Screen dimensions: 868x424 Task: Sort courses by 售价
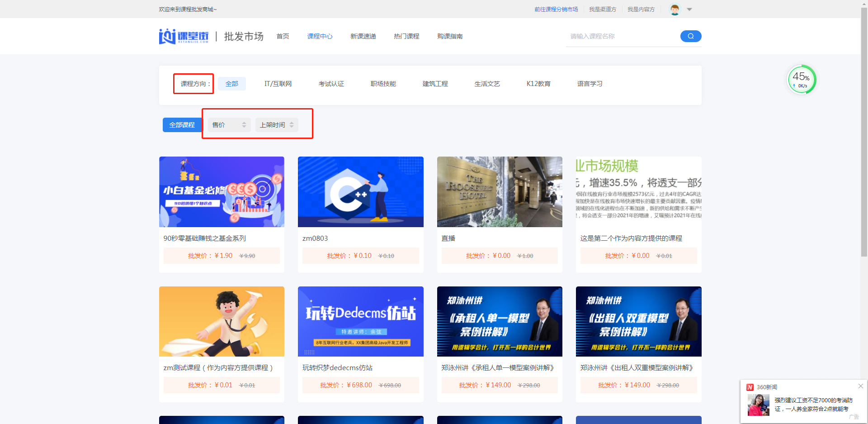pyautogui.click(x=229, y=125)
